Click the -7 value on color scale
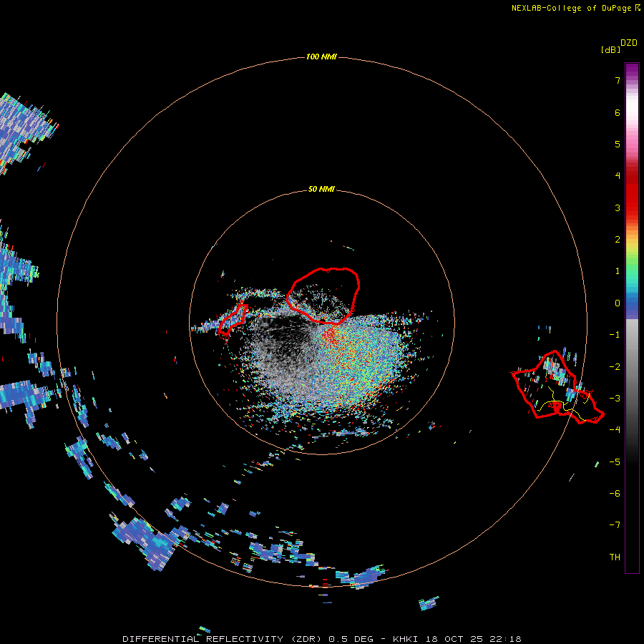This screenshot has width=644, height=644. coord(615,525)
